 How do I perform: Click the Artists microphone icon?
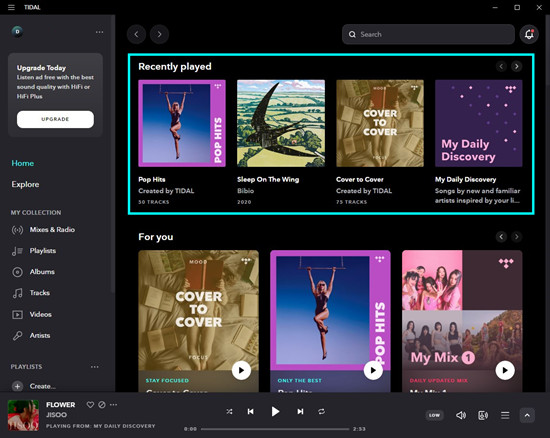[17, 336]
